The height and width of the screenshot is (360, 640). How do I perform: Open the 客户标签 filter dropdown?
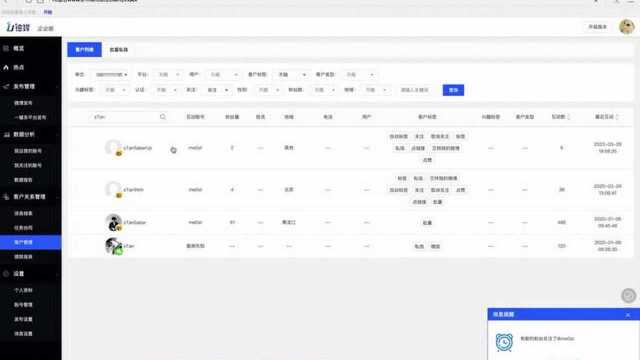tap(291, 75)
